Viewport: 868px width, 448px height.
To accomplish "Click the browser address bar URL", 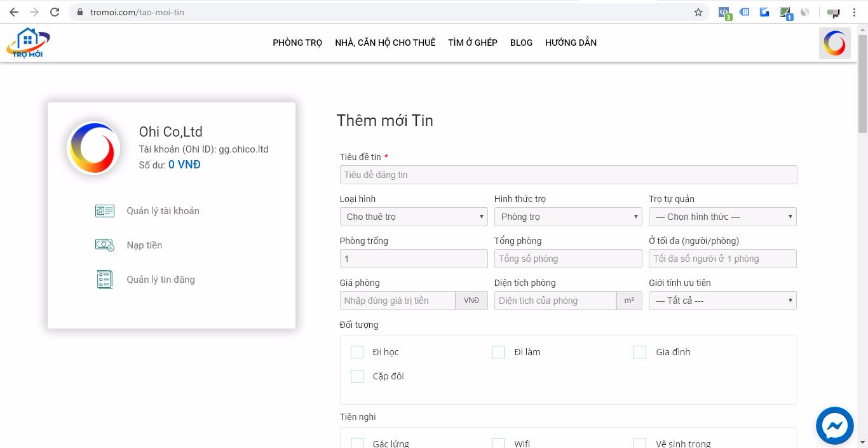I will (138, 12).
